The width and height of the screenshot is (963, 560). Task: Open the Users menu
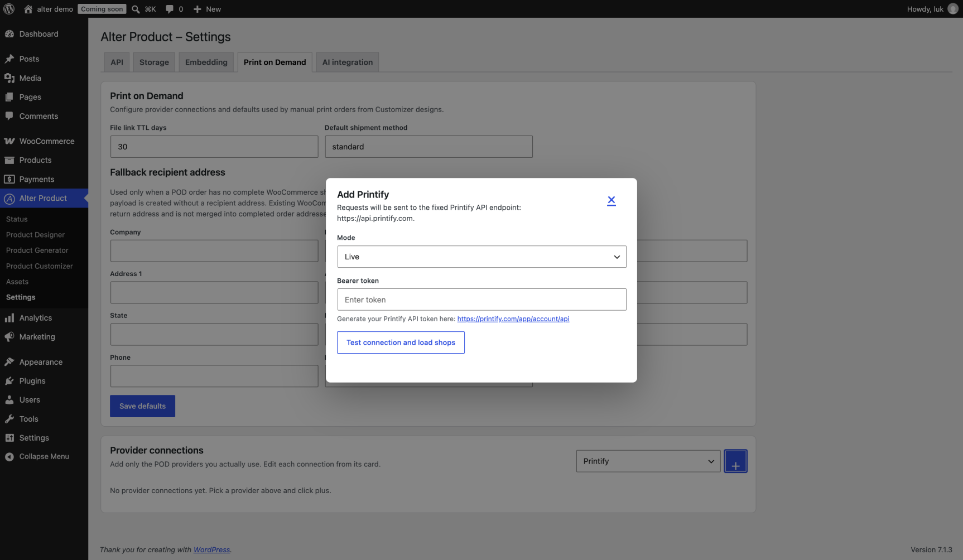[44, 400]
